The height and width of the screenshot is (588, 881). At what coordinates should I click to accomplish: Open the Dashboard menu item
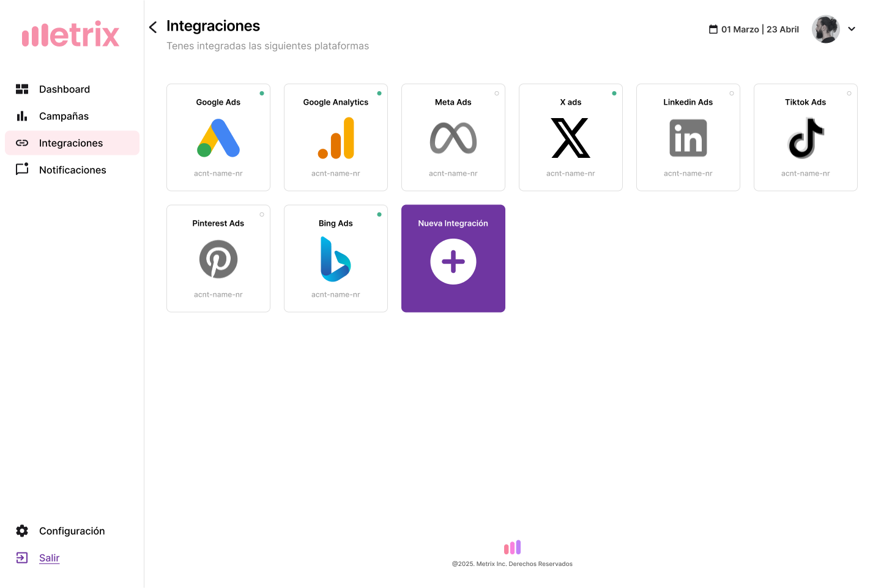click(72, 89)
